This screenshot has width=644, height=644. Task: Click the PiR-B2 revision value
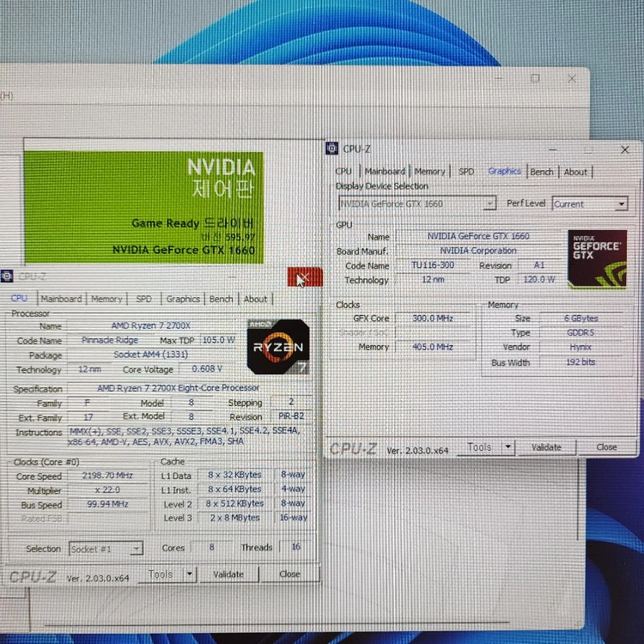291,416
